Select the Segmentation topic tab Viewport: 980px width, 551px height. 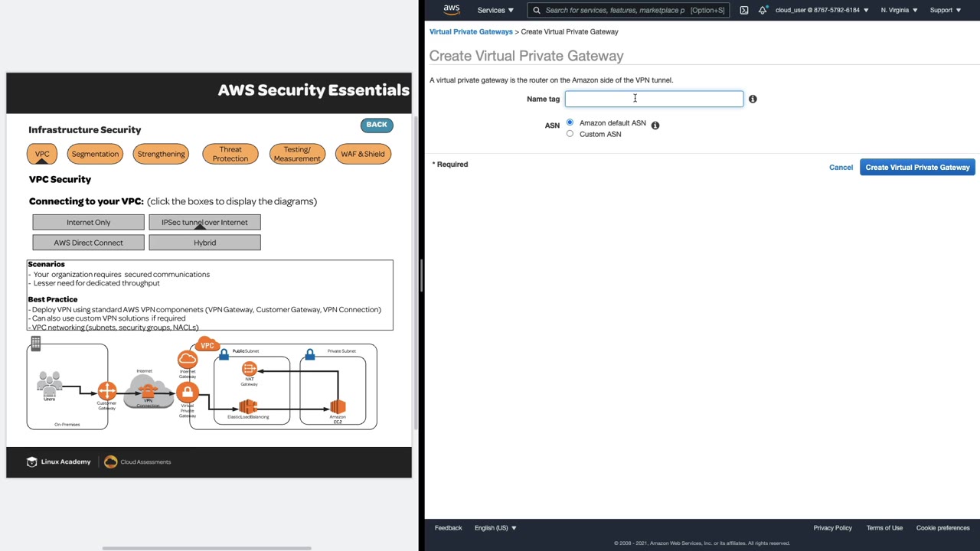pos(95,154)
